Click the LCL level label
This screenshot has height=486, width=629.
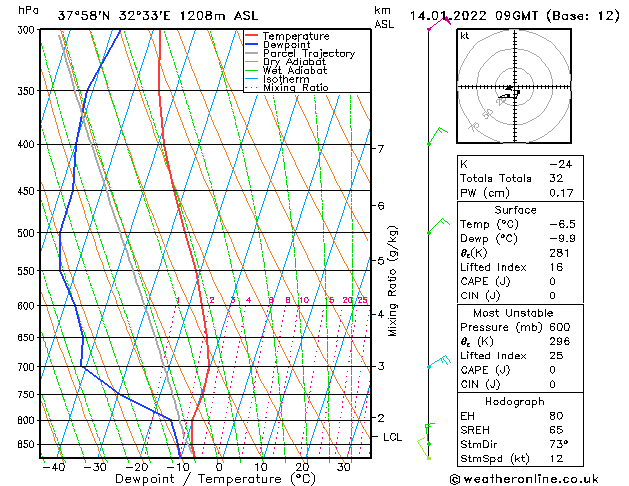pos(393,437)
